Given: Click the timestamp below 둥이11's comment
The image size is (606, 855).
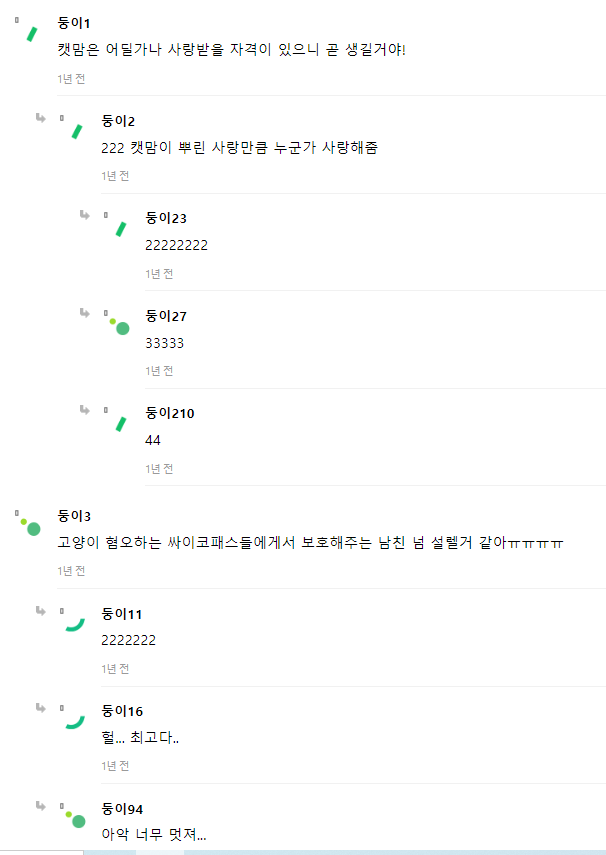Looking at the screenshot, I should (115, 669).
